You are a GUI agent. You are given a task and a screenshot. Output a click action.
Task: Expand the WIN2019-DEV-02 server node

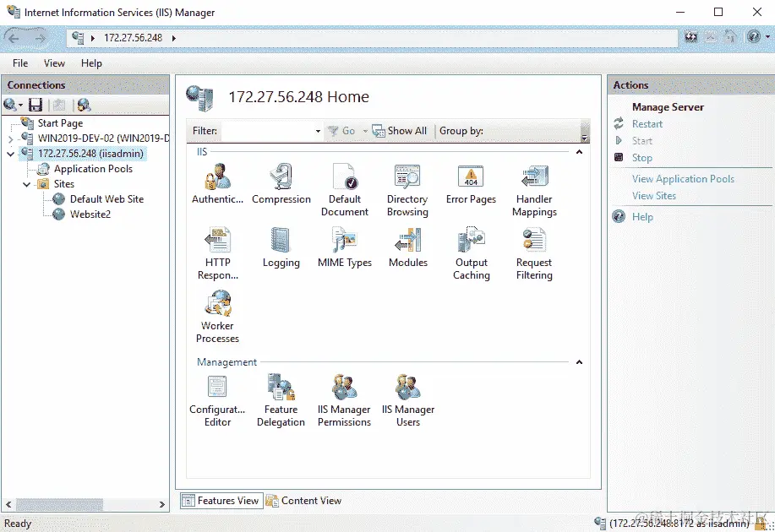(10, 139)
